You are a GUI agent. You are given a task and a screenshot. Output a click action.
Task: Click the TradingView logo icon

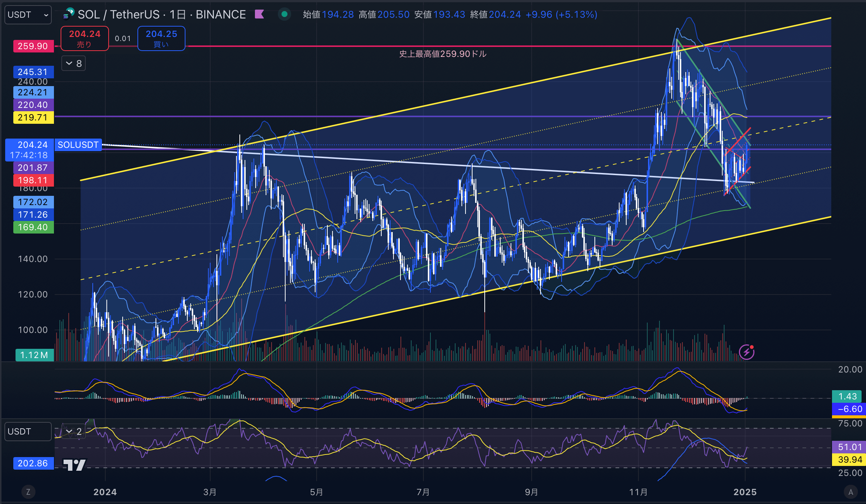pos(74,465)
